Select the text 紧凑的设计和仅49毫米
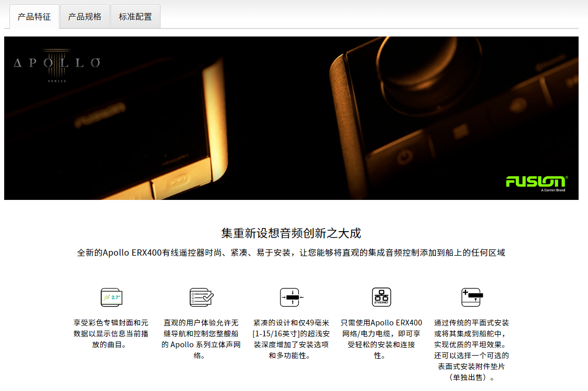The height and width of the screenshot is (391, 588). coord(291,339)
